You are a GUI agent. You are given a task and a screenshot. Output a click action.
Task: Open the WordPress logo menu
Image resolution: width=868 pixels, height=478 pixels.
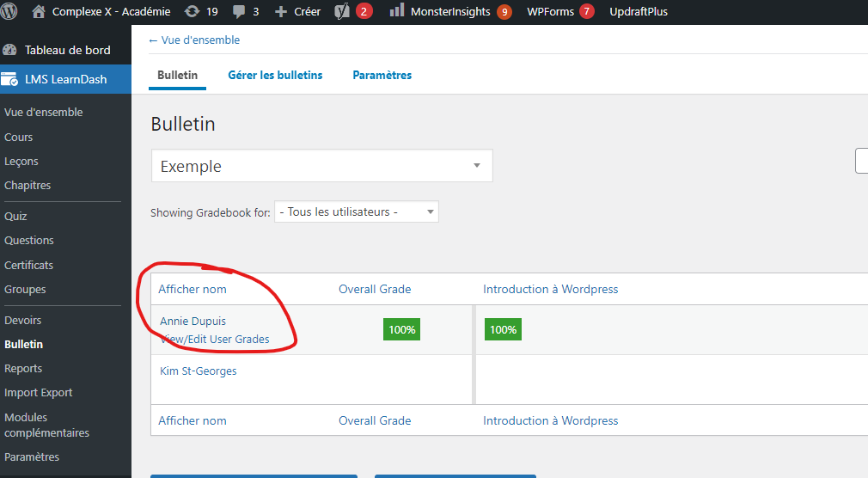[9, 11]
